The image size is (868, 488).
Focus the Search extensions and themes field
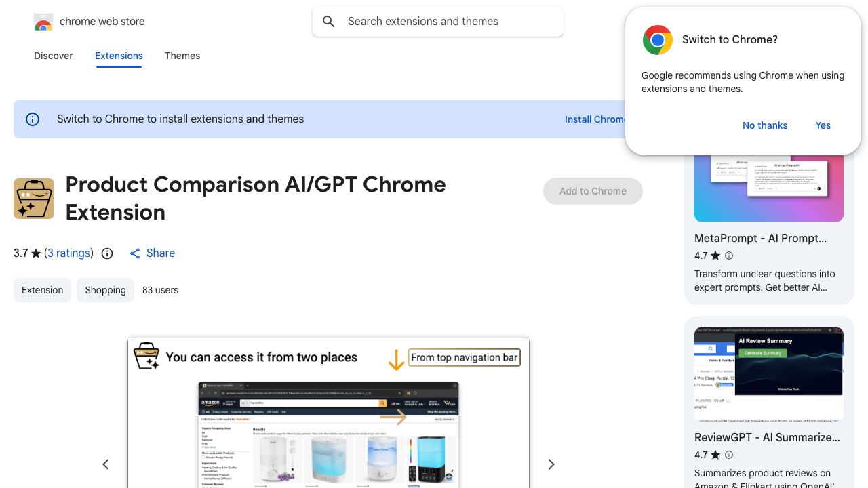[x=438, y=22]
